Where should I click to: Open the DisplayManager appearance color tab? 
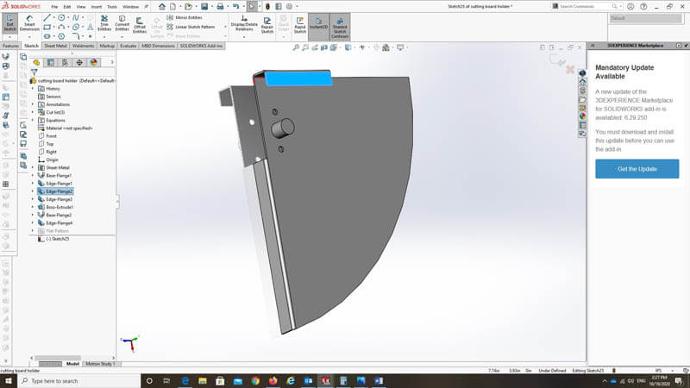[x=94, y=62]
